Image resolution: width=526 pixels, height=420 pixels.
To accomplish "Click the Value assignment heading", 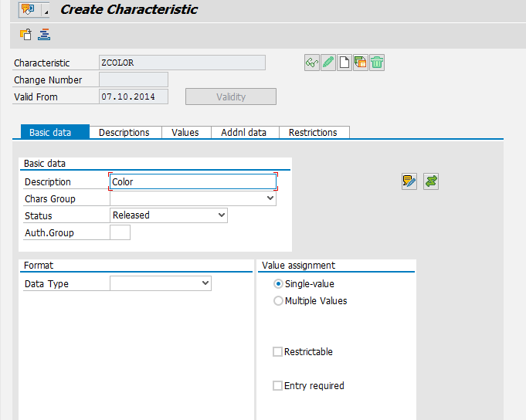I will (298, 265).
